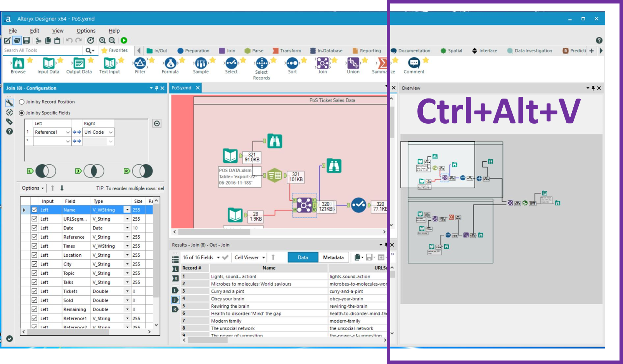Viewport: 623px width, 364px height.
Task: Switch to the Transform tool tab
Action: [x=287, y=51]
